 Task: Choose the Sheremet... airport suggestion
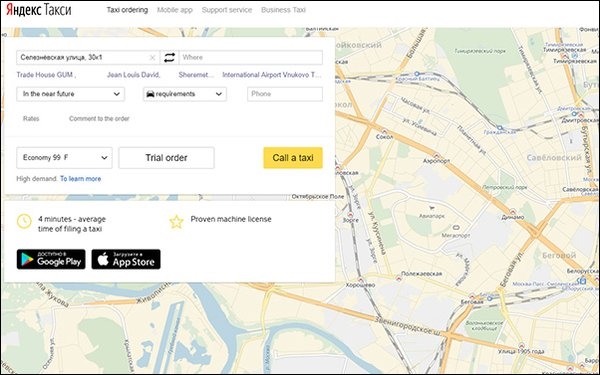(196, 75)
